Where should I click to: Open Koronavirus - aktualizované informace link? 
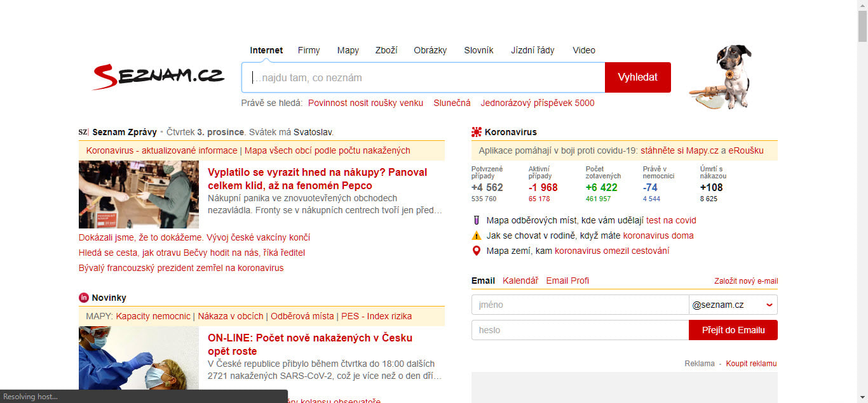(161, 150)
